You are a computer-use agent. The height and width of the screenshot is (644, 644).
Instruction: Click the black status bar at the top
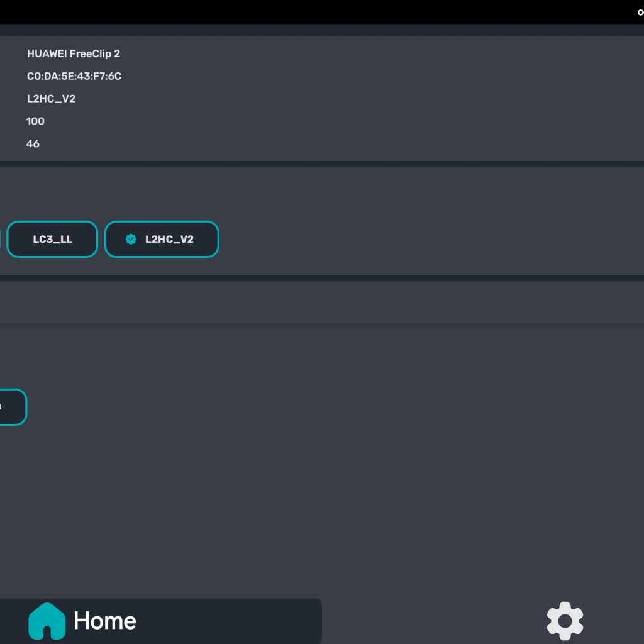pos(314,11)
